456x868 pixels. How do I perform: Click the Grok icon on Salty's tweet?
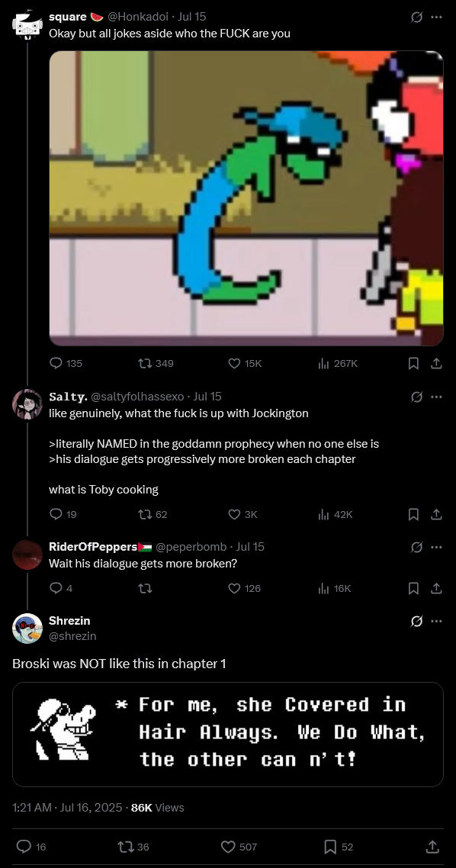(x=416, y=397)
